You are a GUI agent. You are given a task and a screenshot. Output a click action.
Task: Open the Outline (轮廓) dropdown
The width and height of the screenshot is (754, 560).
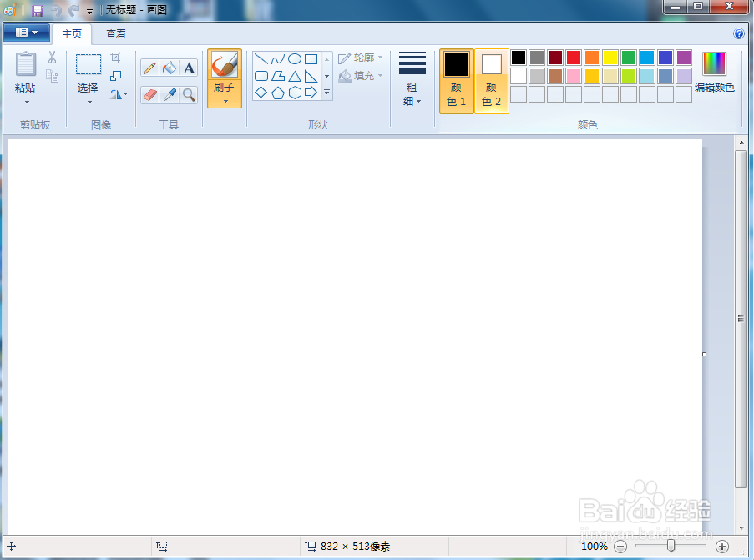(360, 58)
